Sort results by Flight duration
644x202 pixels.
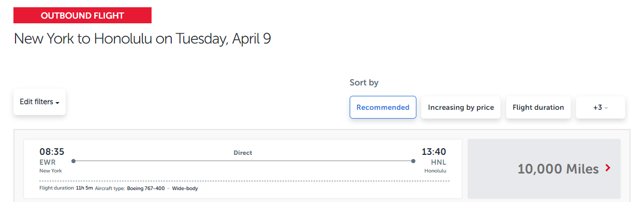tap(538, 107)
